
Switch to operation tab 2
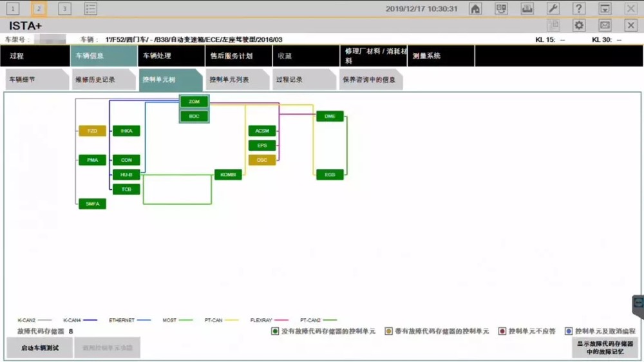(x=39, y=8)
